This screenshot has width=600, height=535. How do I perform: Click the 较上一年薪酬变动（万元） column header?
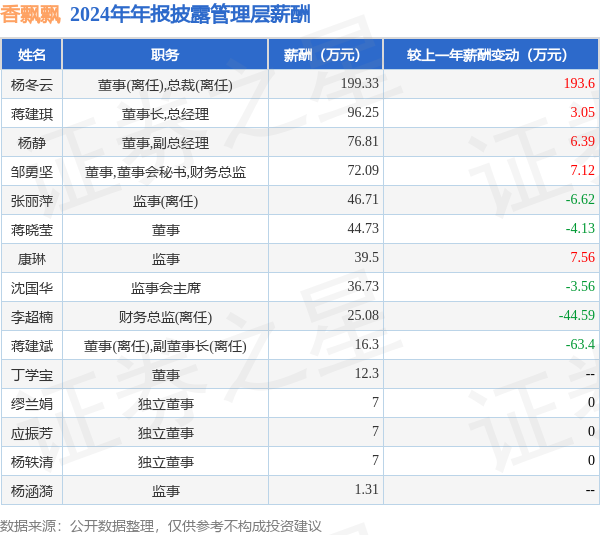pos(491,55)
